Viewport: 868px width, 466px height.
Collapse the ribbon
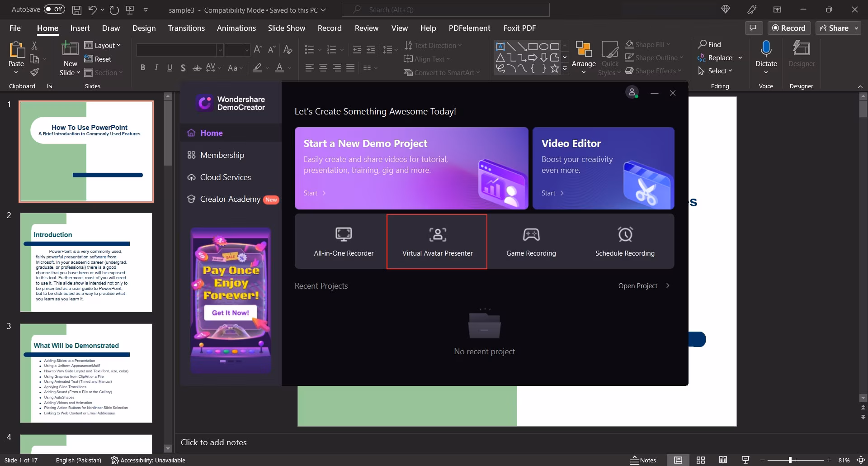tap(860, 86)
